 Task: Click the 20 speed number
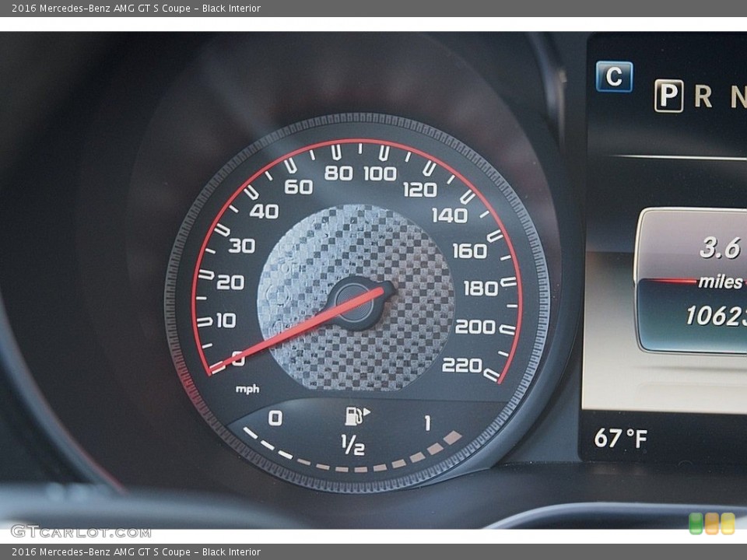pyautogui.click(x=230, y=282)
